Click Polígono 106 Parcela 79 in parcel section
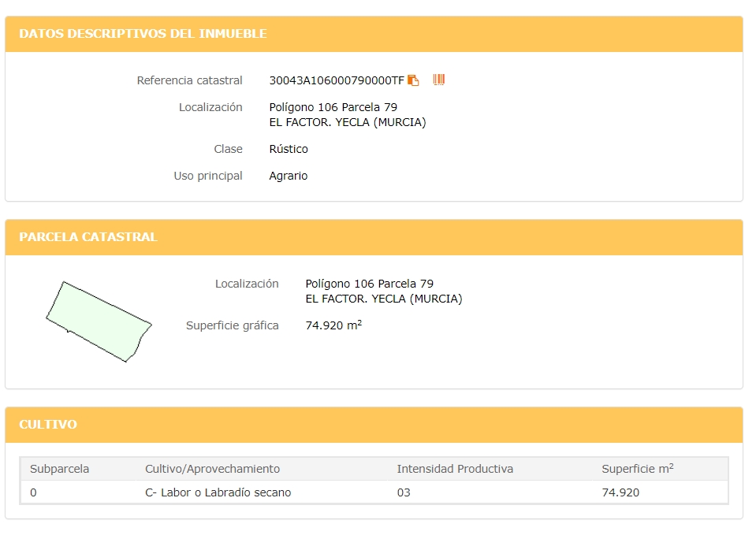 click(x=369, y=284)
